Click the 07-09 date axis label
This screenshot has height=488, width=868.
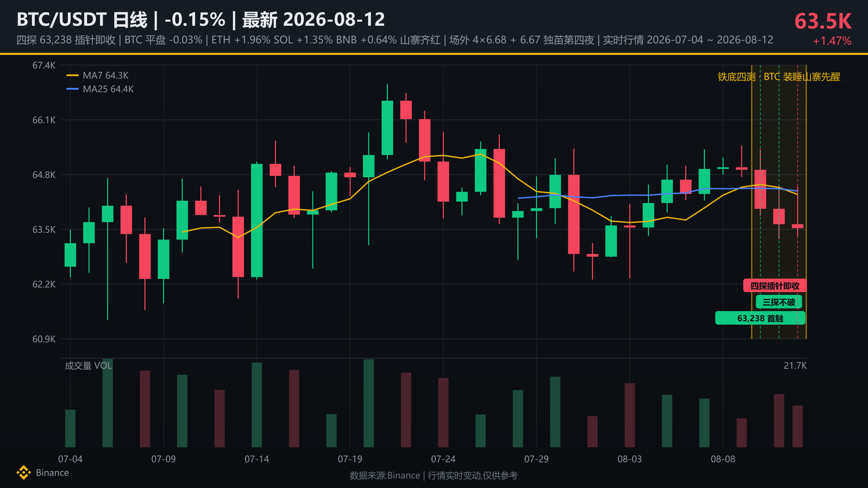point(163,459)
